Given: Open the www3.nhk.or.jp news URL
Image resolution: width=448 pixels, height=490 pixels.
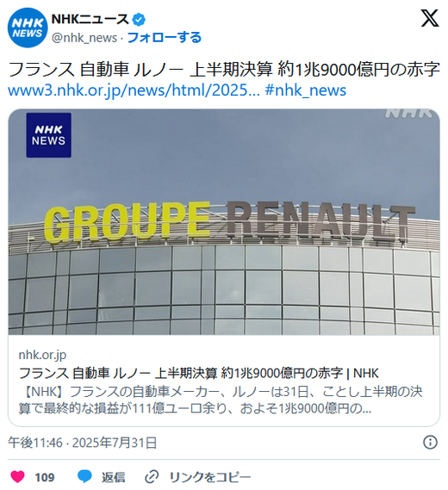Looking at the screenshot, I should tap(134, 90).
